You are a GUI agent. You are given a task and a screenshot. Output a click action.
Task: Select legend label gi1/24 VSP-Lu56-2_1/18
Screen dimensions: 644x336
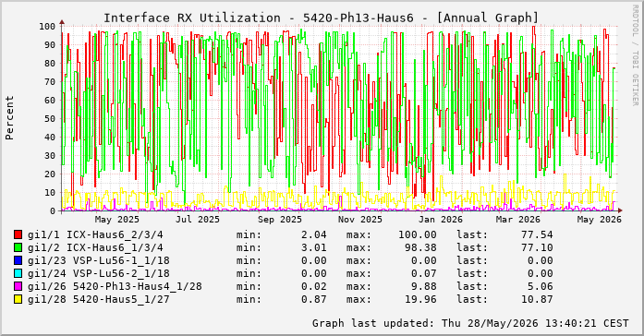(99, 273)
